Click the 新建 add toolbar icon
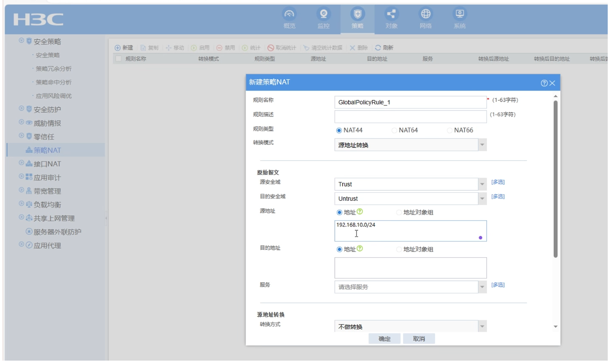609x364 pixels. click(117, 48)
